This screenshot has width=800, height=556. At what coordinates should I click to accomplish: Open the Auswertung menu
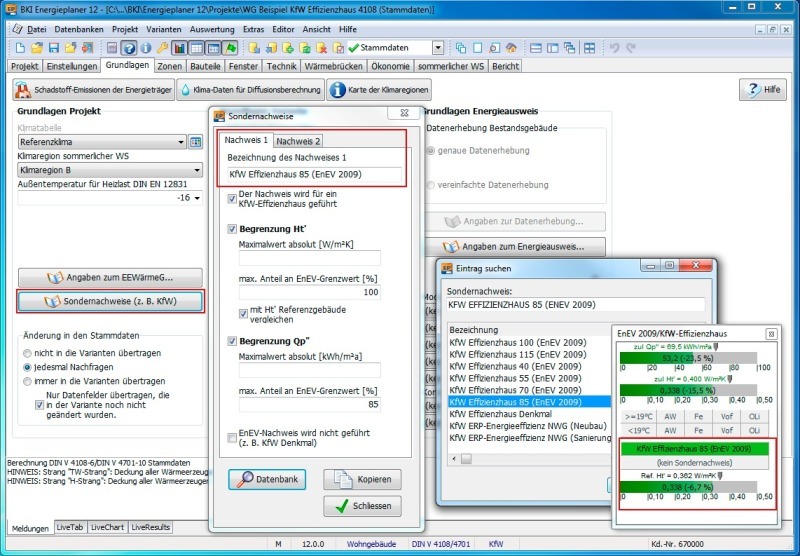point(212,30)
